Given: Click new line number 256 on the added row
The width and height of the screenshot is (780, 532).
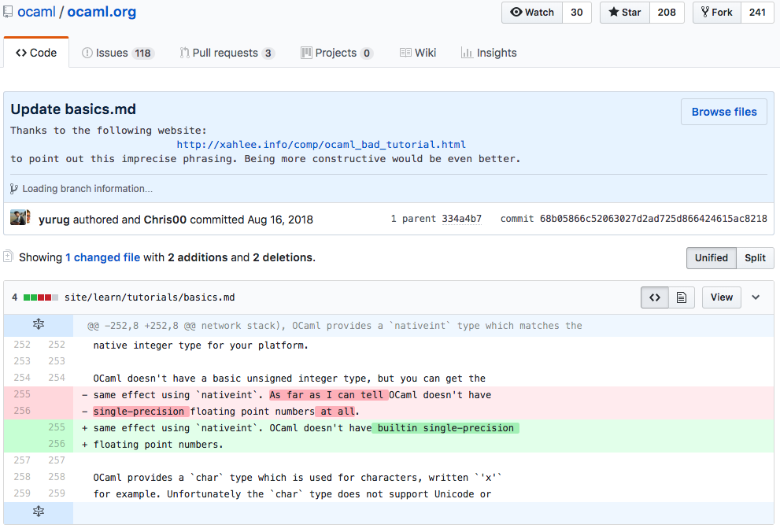Looking at the screenshot, I should pos(57,444).
